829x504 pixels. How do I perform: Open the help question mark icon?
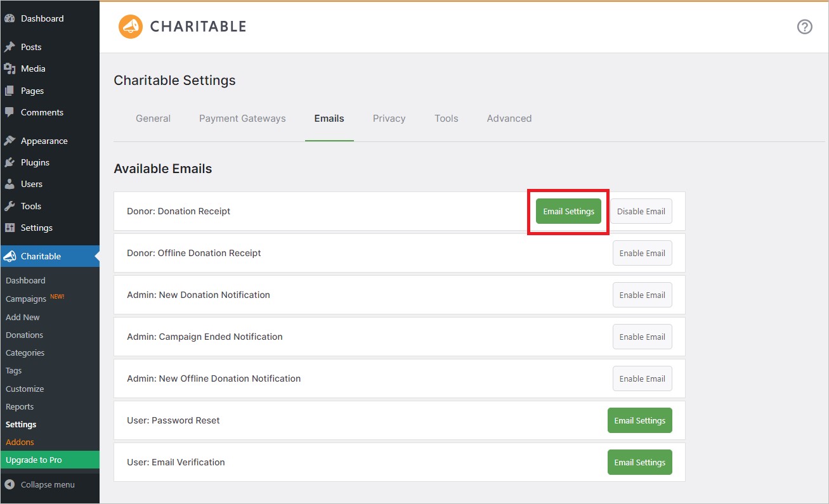[x=804, y=27]
